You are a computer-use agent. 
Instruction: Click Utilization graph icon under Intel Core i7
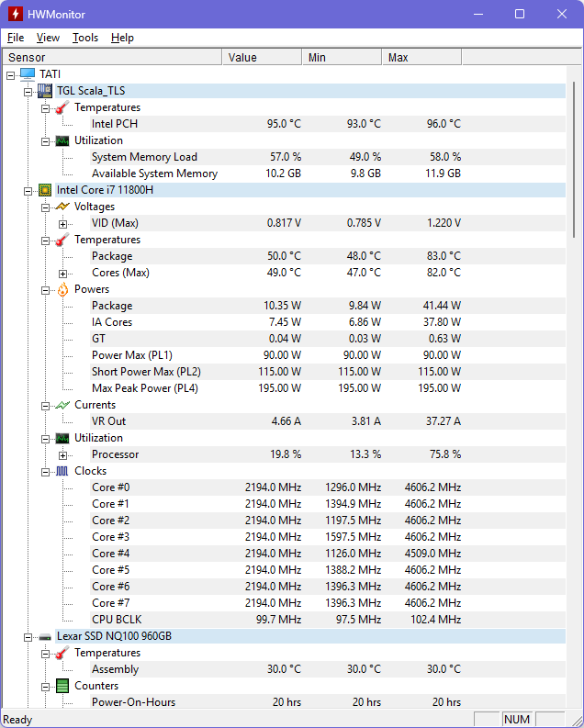click(x=62, y=438)
